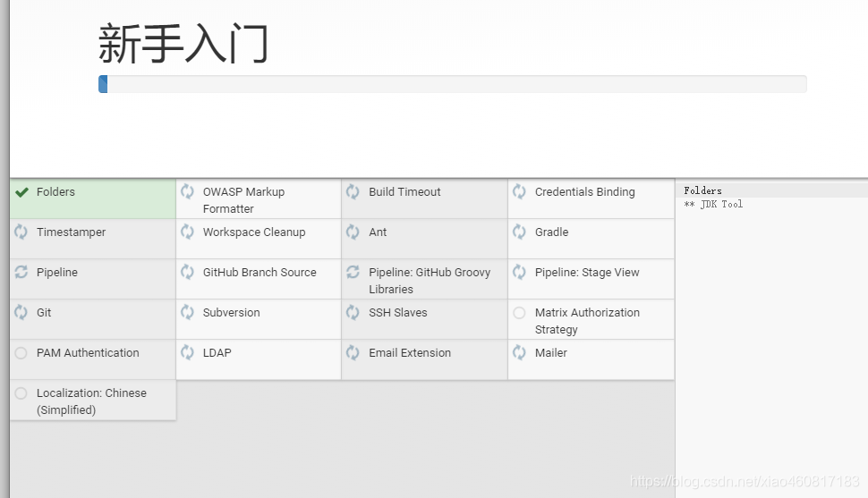Select the Localization: Chinese (Simplified) label
868x498 pixels.
click(x=91, y=401)
